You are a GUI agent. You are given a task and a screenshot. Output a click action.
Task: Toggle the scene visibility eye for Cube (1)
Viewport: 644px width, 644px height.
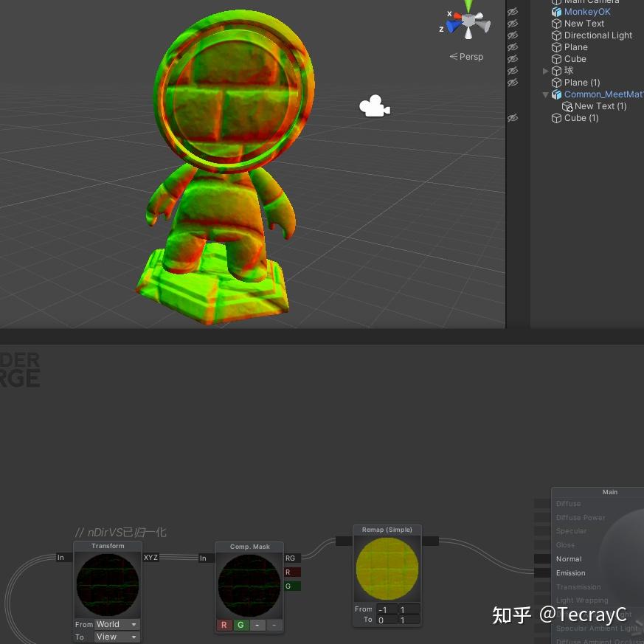513,117
